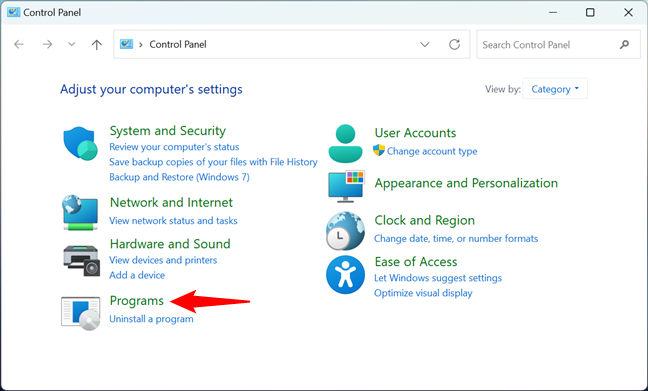Open the Clock and Region globe icon
648x391 pixels.
[345, 231]
